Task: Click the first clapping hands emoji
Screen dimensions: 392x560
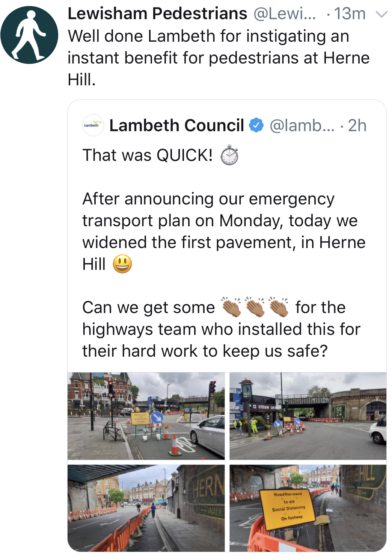Action: [231, 307]
